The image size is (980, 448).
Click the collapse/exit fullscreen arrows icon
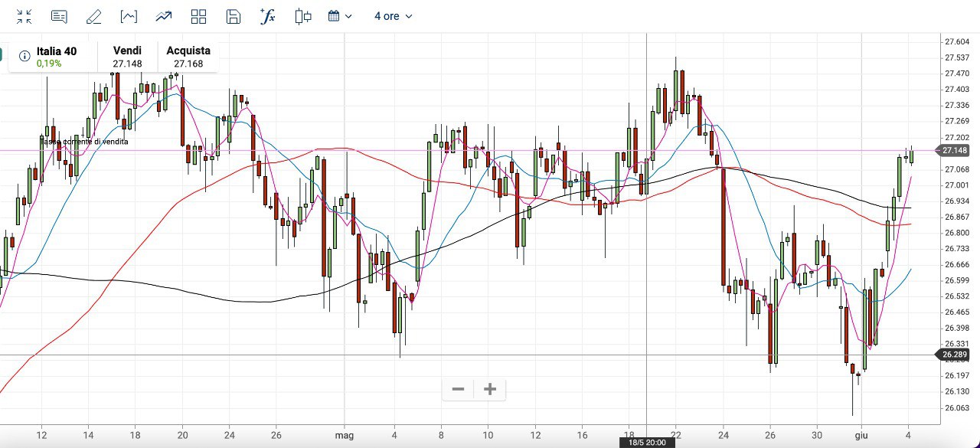pos(24,16)
